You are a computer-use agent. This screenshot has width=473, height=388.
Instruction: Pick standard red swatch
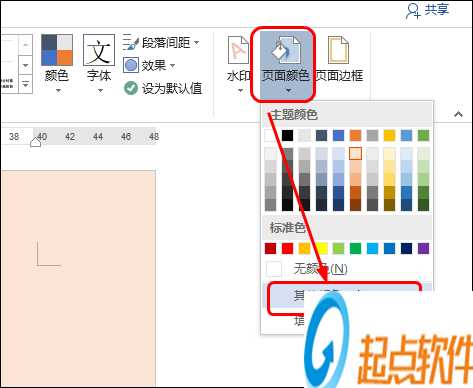coord(287,248)
